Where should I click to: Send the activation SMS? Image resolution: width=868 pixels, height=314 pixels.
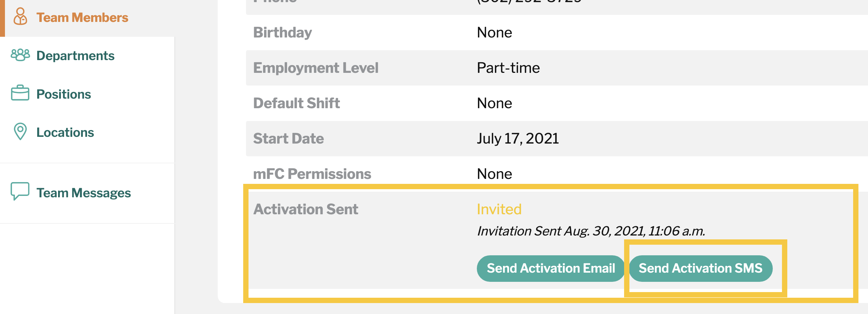tap(701, 268)
